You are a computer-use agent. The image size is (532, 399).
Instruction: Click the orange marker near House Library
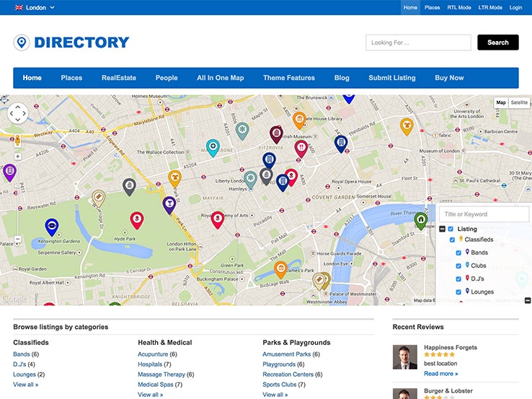click(x=299, y=120)
